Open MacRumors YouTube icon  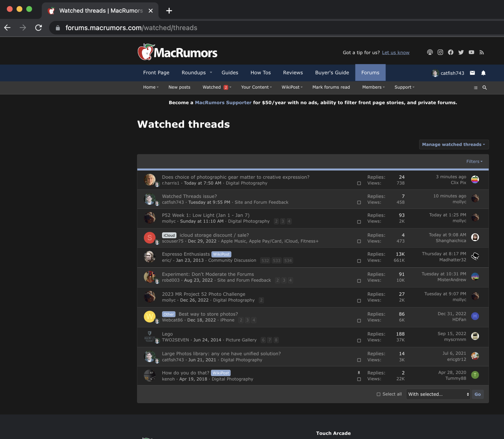pos(471,52)
